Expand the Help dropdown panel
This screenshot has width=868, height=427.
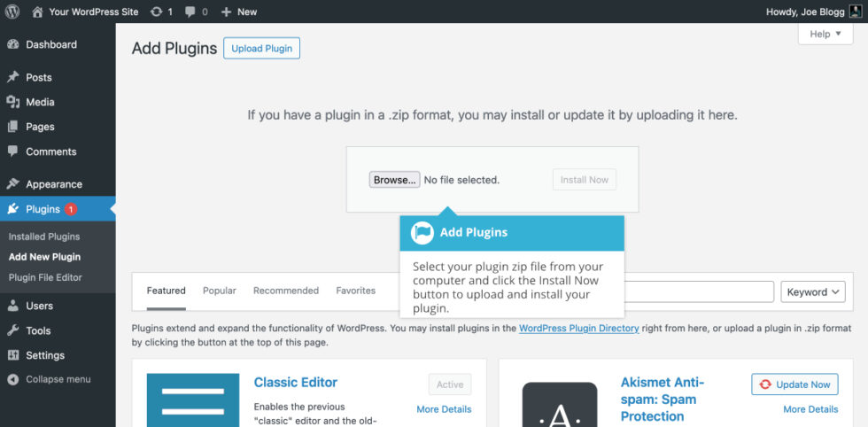coord(825,34)
